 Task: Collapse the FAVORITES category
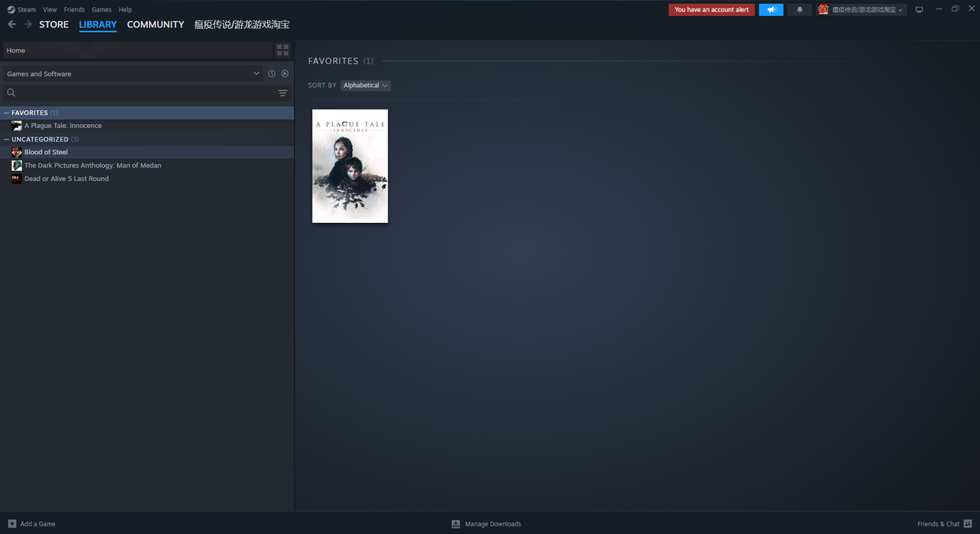point(7,113)
